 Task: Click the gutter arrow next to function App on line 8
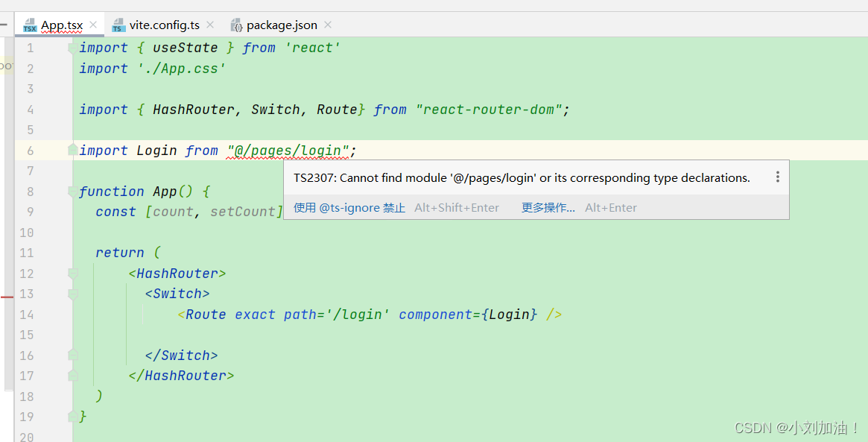coord(72,191)
